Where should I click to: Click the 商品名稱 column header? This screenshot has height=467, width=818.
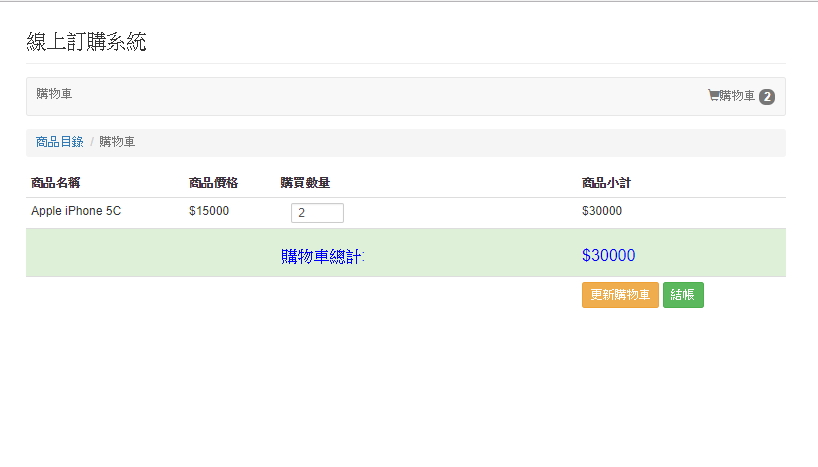coord(55,183)
